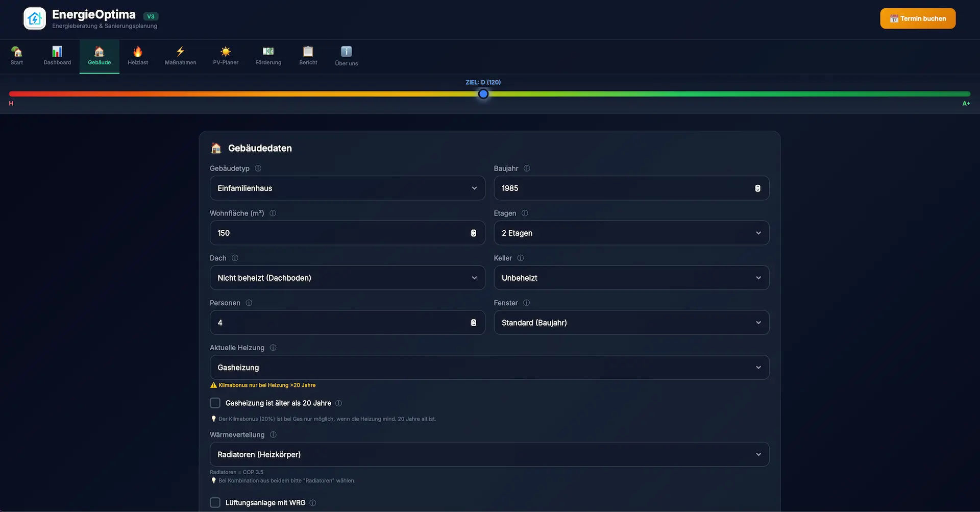The width and height of the screenshot is (980, 512).
Task: Switch to the Dashboard tab
Action: (57, 56)
